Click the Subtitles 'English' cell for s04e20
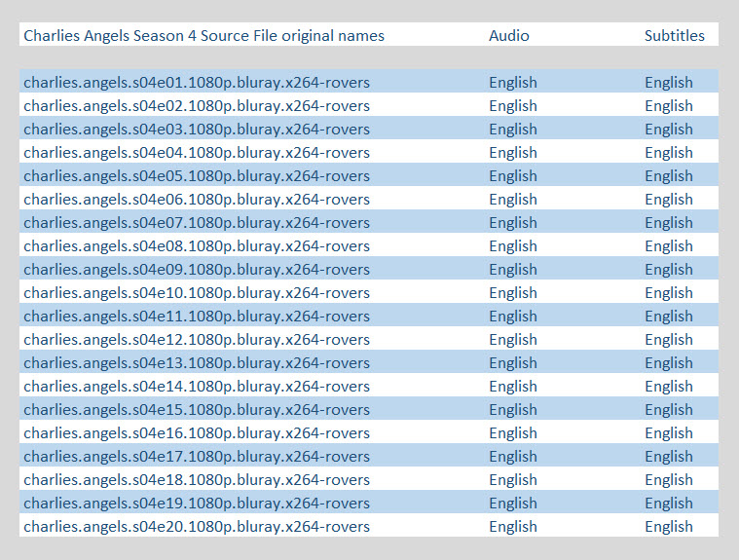 [669, 527]
